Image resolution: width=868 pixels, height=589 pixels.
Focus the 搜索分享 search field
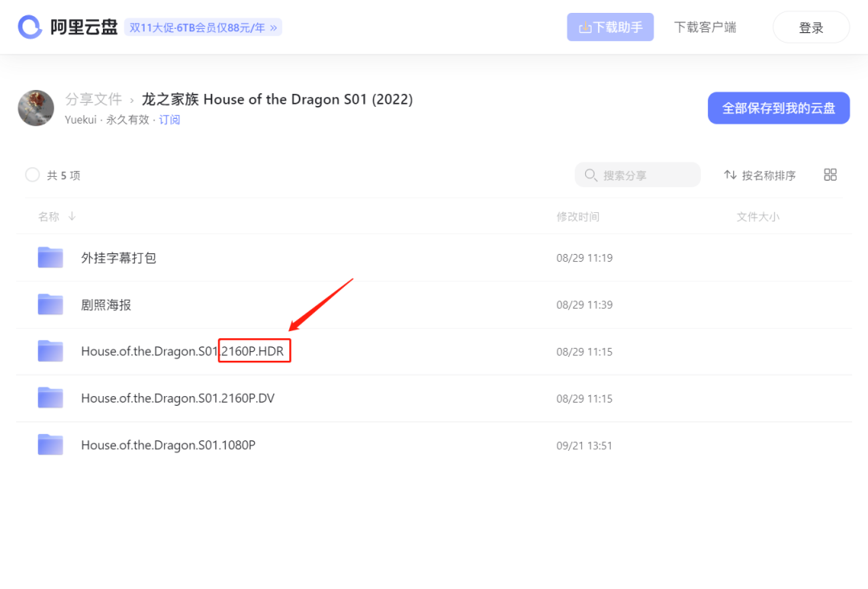coord(637,175)
